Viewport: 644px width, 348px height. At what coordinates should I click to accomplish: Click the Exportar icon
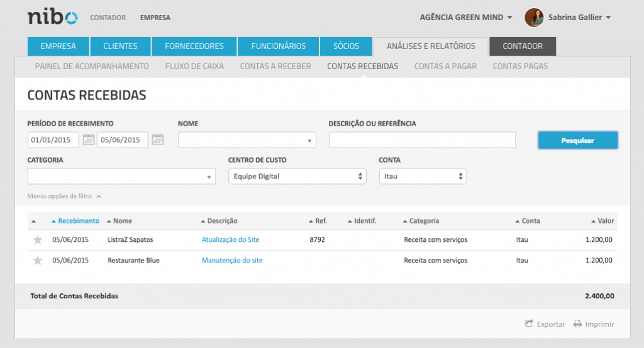click(529, 324)
